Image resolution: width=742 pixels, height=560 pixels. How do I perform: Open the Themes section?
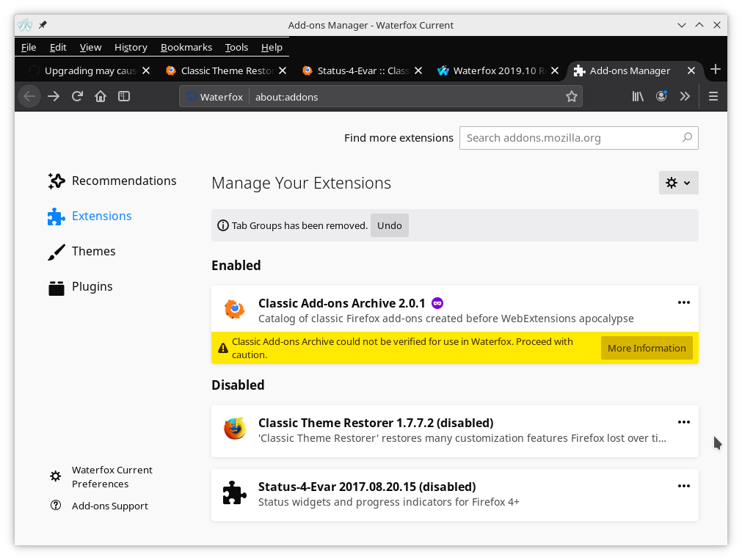point(82,251)
